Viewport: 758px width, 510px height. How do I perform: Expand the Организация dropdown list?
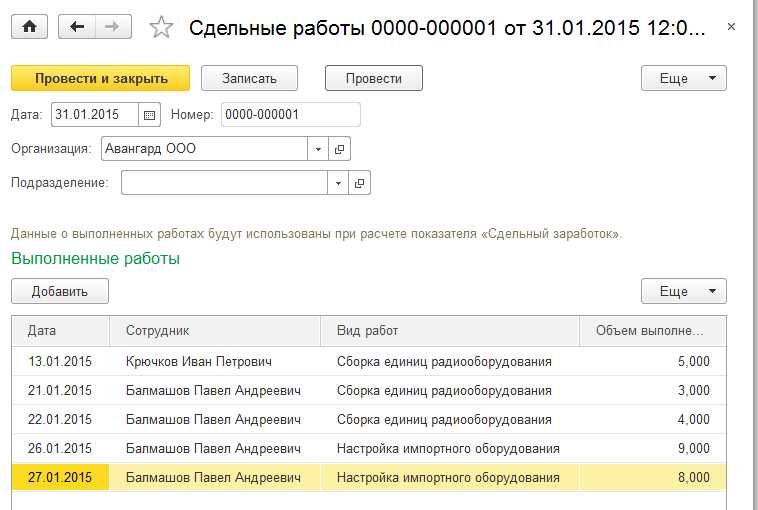pyautogui.click(x=319, y=149)
